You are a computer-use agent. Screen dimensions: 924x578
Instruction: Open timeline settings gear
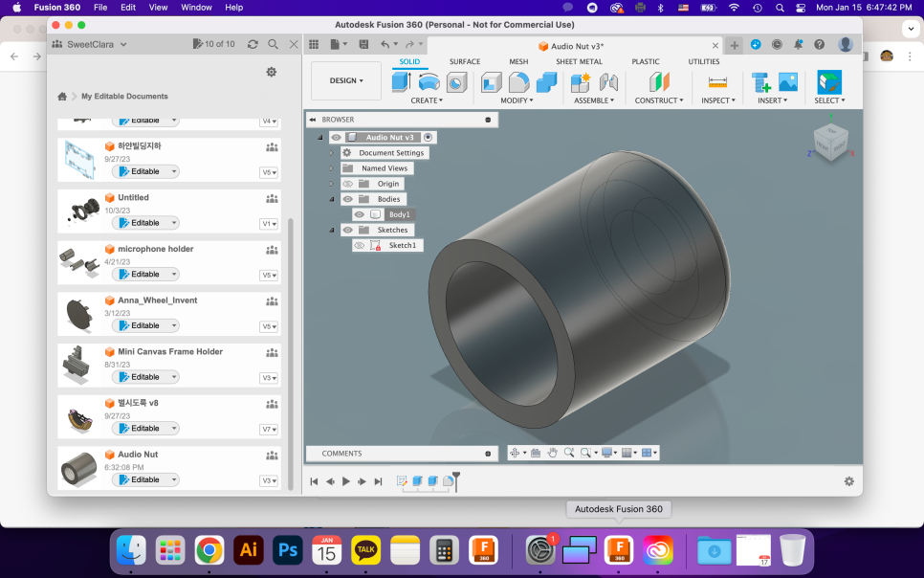[848, 481]
